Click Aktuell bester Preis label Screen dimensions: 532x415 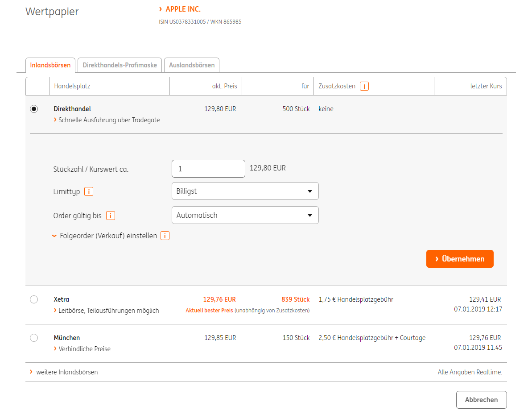tap(209, 311)
